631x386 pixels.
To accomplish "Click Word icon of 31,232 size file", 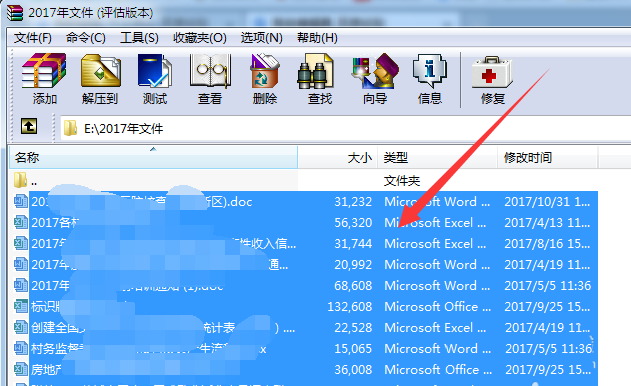I will (21, 201).
